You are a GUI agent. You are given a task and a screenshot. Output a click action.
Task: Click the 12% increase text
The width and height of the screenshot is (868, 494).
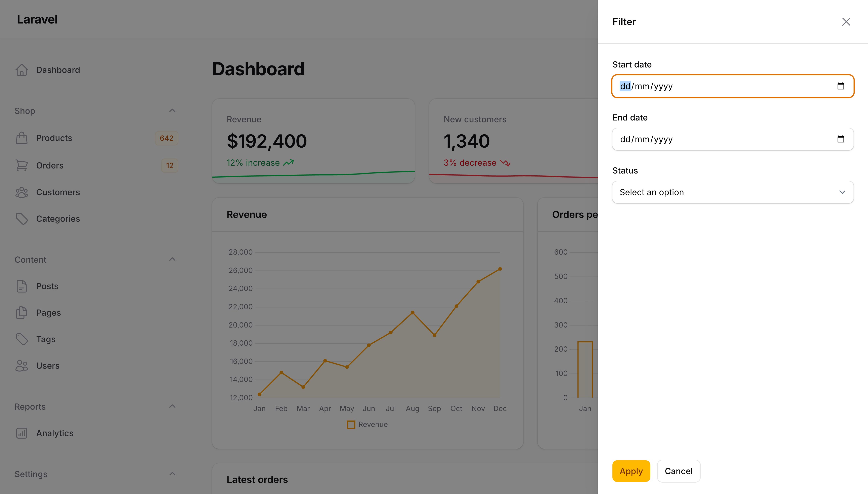click(253, 163)
